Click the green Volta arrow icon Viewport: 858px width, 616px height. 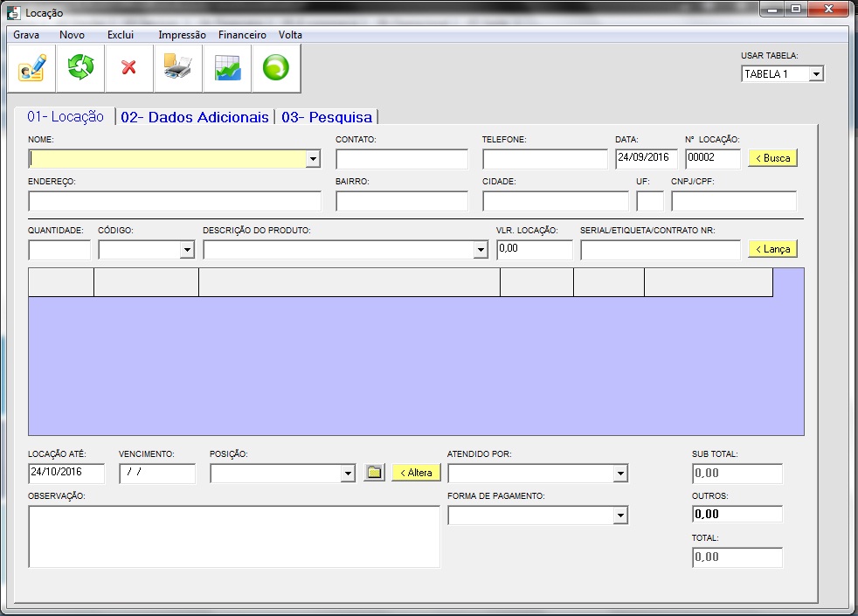point(276,67)
